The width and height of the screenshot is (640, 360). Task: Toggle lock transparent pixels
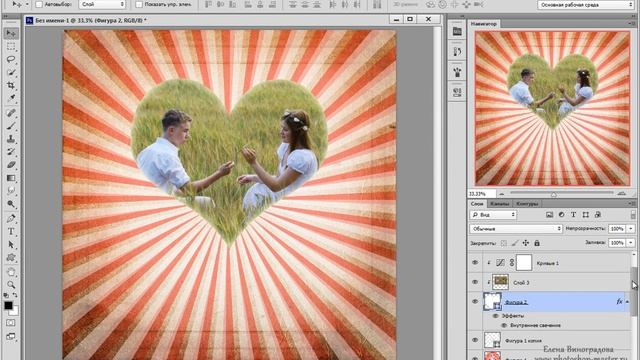point(504,243)
